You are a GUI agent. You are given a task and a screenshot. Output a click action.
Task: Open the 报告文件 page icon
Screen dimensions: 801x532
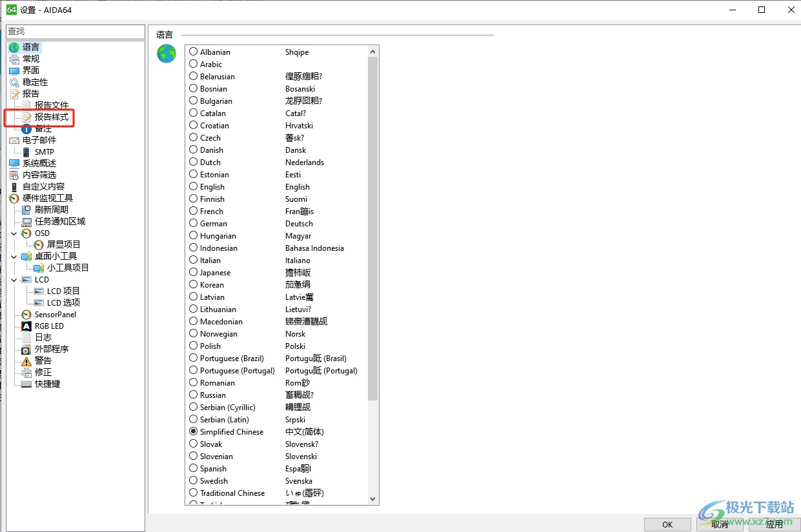tap(26, 105)
